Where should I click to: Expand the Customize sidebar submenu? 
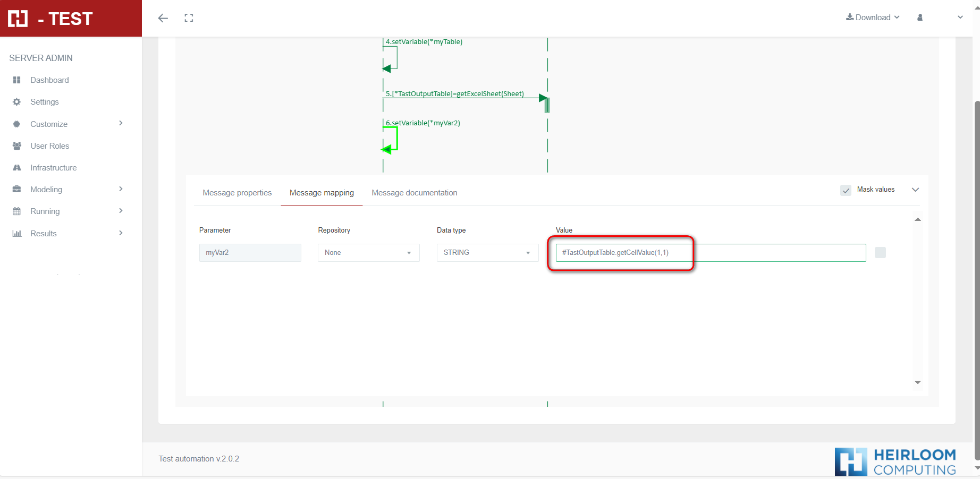[121, 124]
